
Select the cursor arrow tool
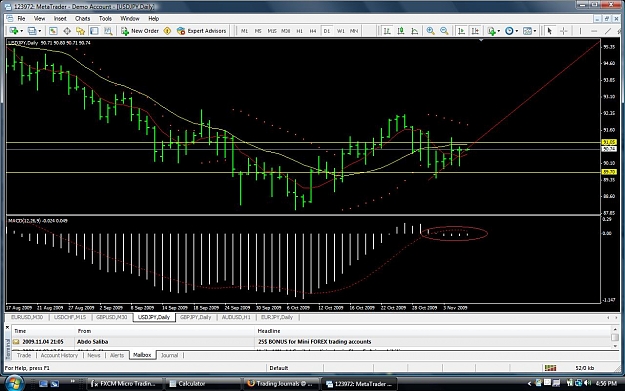(550, 31)
